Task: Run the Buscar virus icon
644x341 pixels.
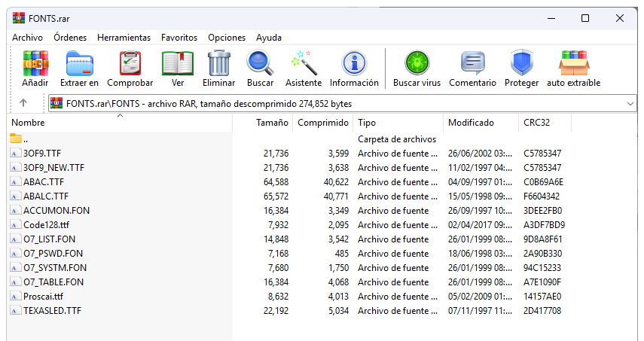Action: pyautogui.click(x=417, y=63)
